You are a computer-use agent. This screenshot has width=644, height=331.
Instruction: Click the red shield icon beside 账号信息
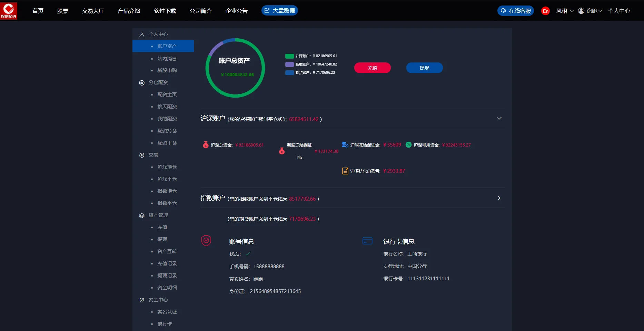click(x=206, y=241)
